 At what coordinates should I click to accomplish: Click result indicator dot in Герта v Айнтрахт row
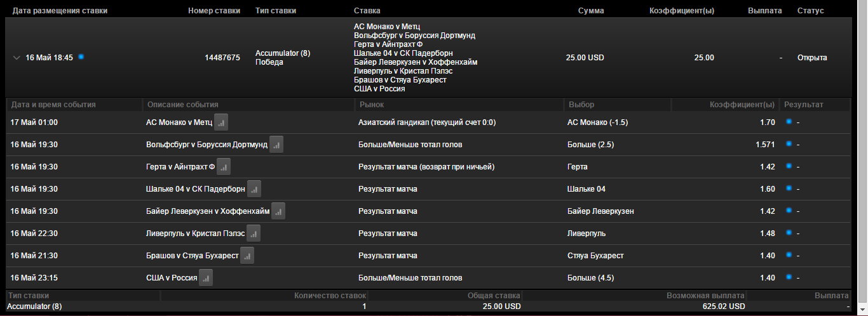tap(789, 166)
